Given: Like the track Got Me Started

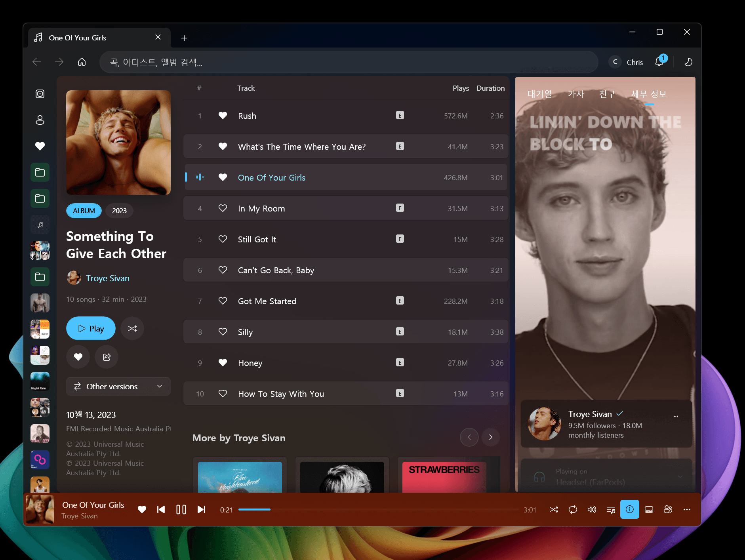Looking at the screenshot, I should (223, 301).
